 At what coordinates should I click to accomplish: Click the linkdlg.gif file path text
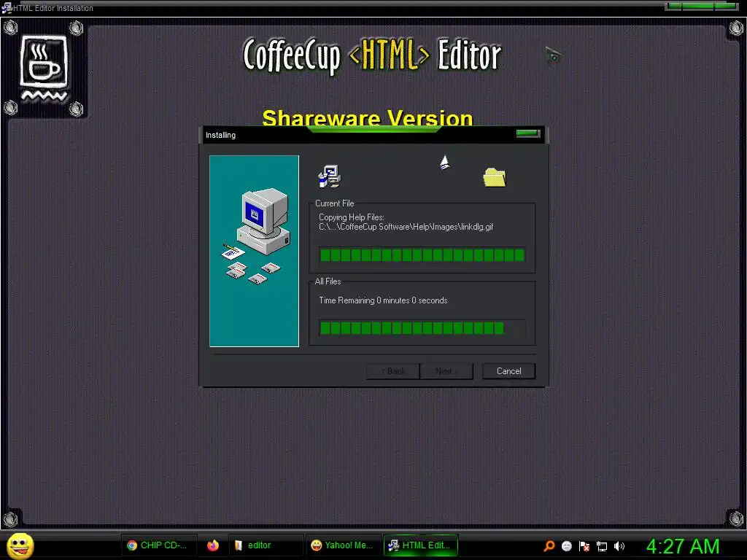coord(406,227)
